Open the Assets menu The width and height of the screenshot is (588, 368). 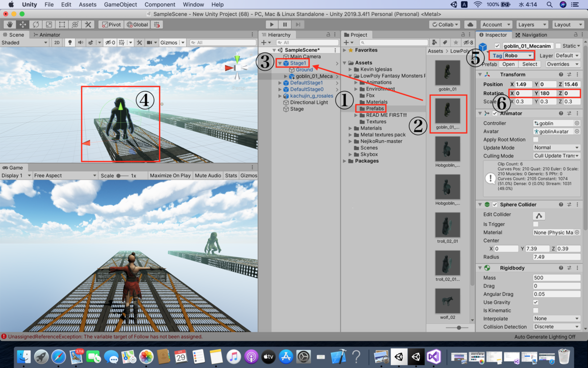[x=88, y=4]
